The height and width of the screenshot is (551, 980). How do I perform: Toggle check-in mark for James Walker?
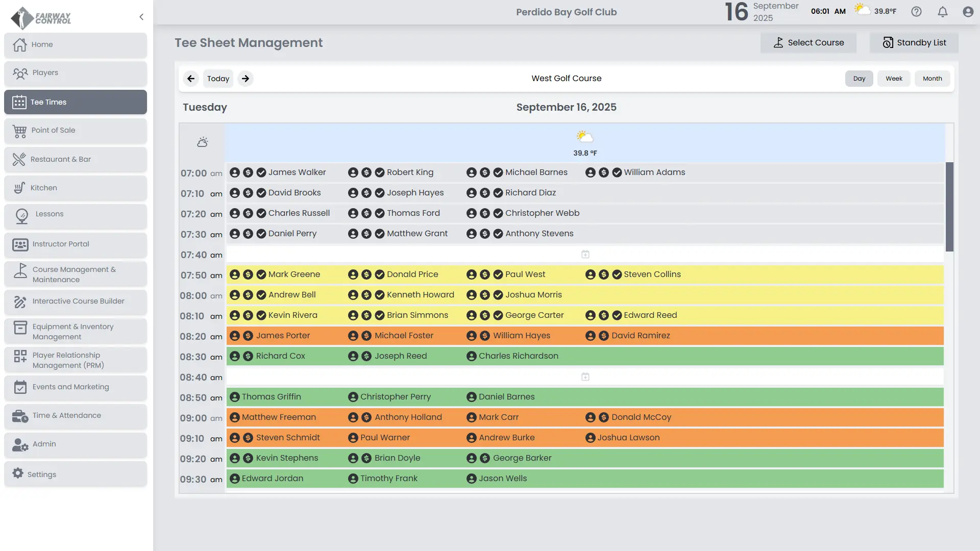261,172
